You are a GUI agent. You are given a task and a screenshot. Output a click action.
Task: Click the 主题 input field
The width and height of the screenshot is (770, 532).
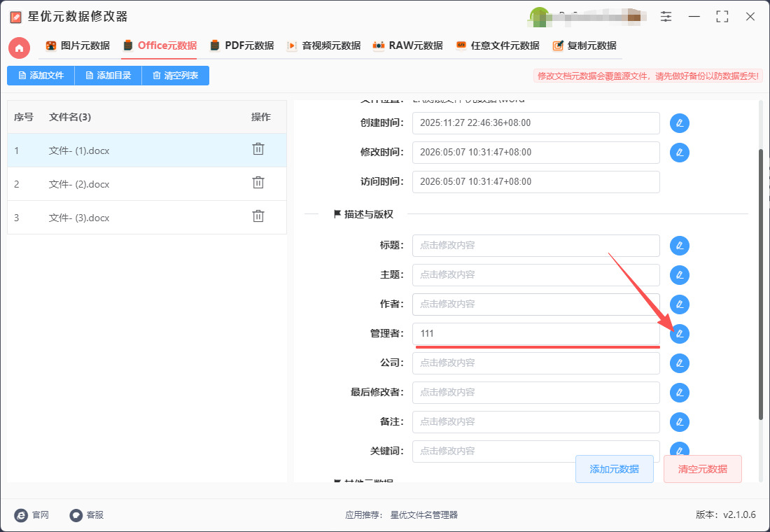pos(535,274)
